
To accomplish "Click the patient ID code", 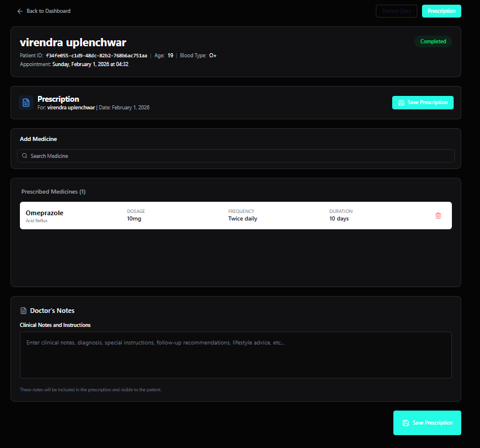I will click(97, 56).
